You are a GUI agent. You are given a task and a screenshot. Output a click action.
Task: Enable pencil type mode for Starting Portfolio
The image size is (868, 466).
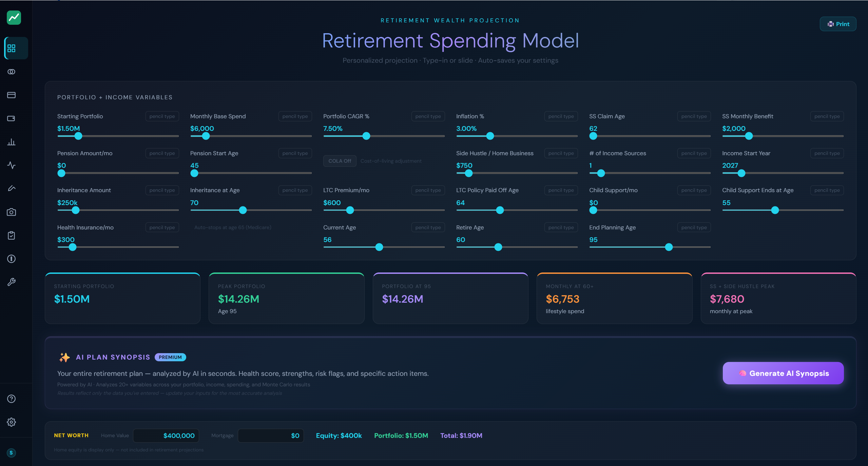pyautogui.click(x=162, y=116)
